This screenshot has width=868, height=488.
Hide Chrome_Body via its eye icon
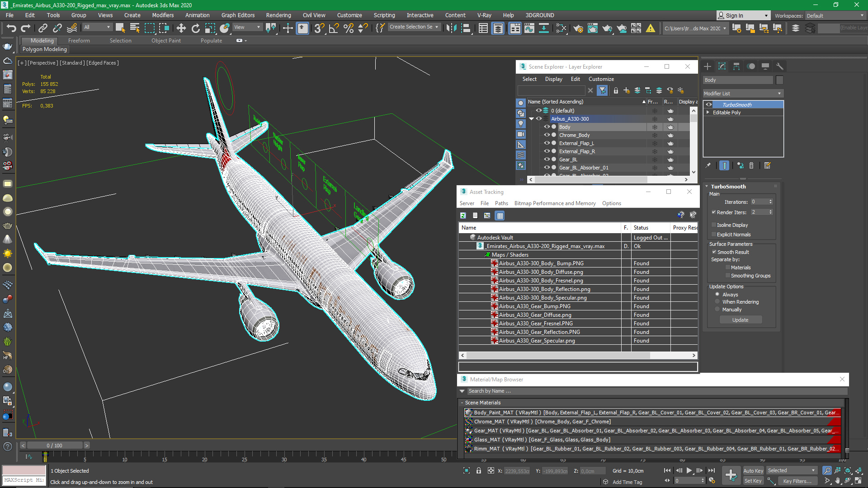coord(547,135)
